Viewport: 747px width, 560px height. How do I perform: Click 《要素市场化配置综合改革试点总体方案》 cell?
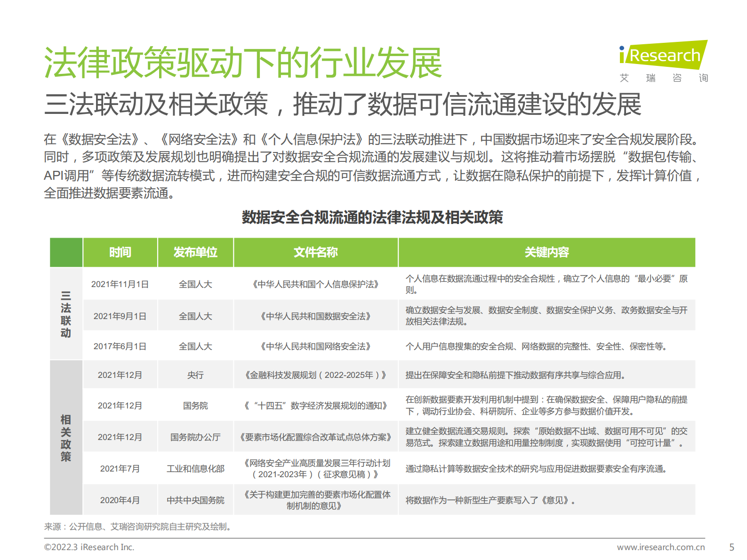(x=316, y=437)
